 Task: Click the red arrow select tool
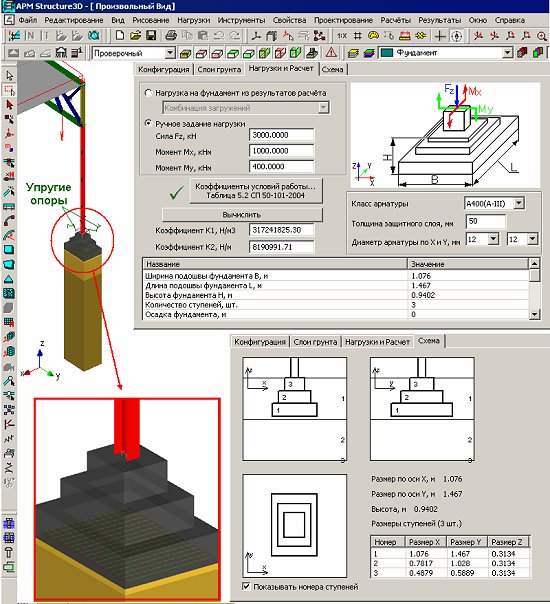[9, 104]
